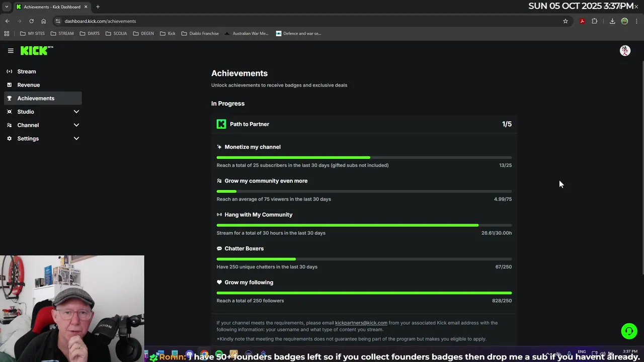Click the Grow my community even more title
This screenshot has height=362, width=644.
tap(266, 181)
